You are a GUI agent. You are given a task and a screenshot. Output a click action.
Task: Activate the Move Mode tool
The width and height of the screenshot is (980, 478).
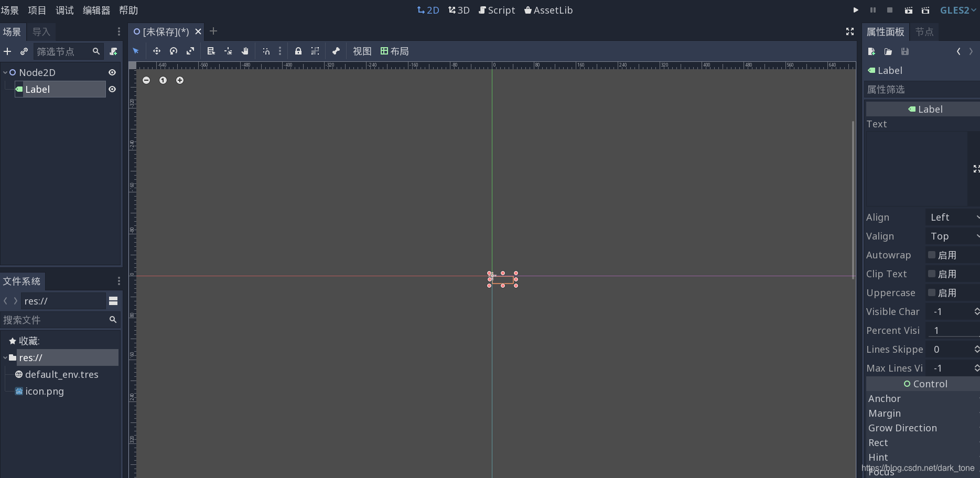pyautogui.click(x=156, y=51)
